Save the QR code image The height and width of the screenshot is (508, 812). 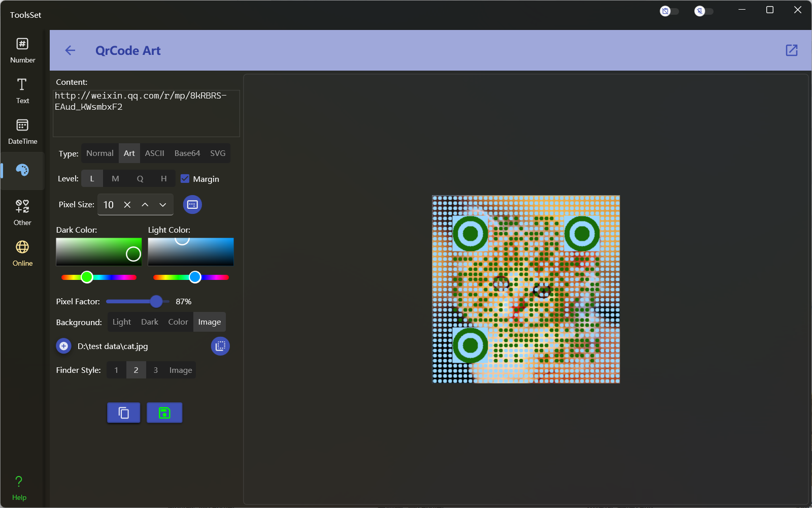point(164,413)
